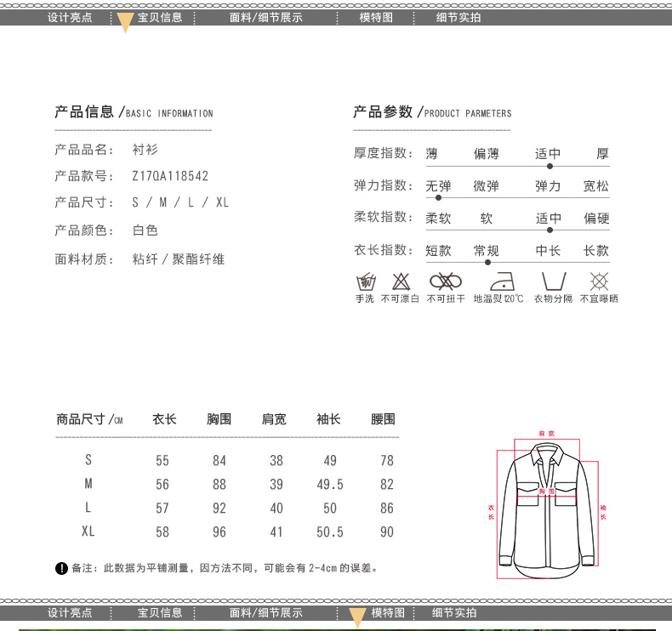Click the 厚度指数 slider dot under 适中
Screen dimensions: 672x631
pos(550,167)
